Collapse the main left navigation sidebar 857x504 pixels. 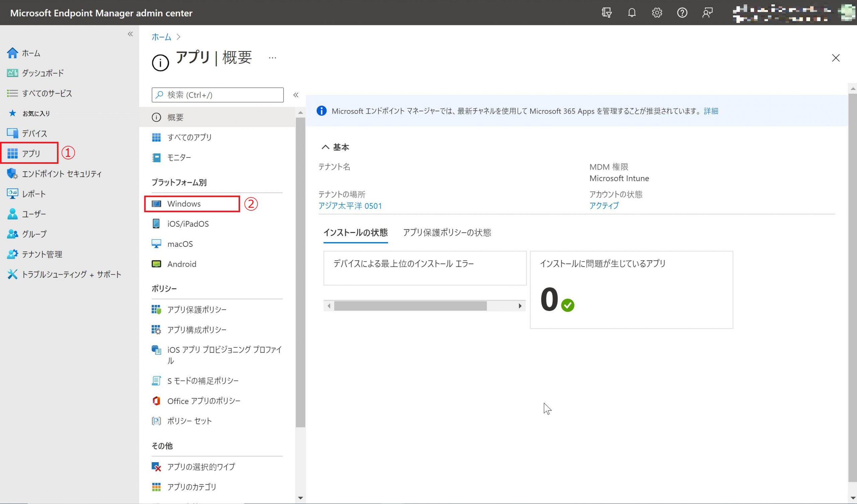[130, 34]
